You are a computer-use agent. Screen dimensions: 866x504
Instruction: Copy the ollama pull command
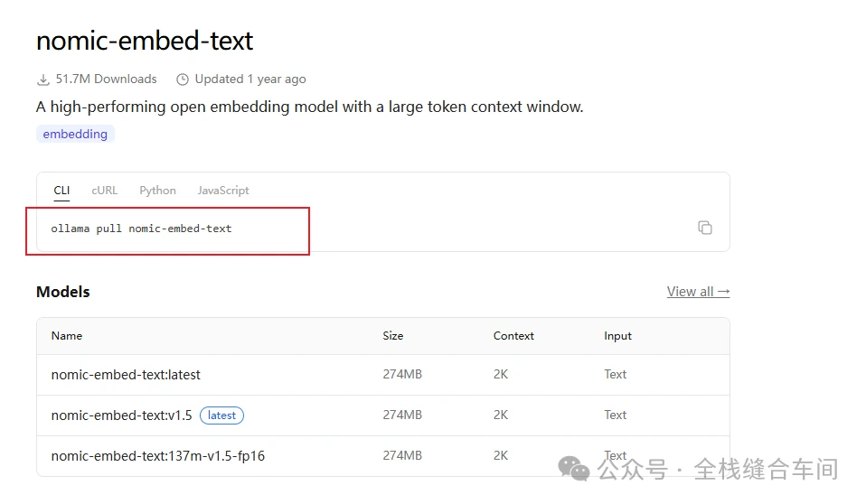pyautogui.click(x=705, y=228)
